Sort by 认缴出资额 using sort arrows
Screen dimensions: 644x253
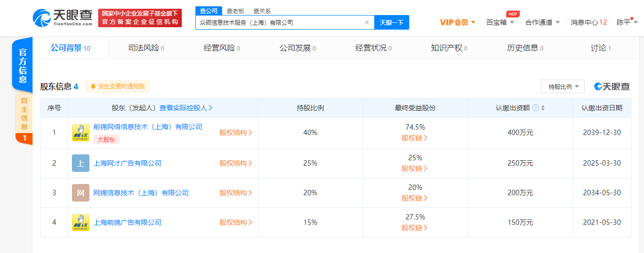[543, 108]
